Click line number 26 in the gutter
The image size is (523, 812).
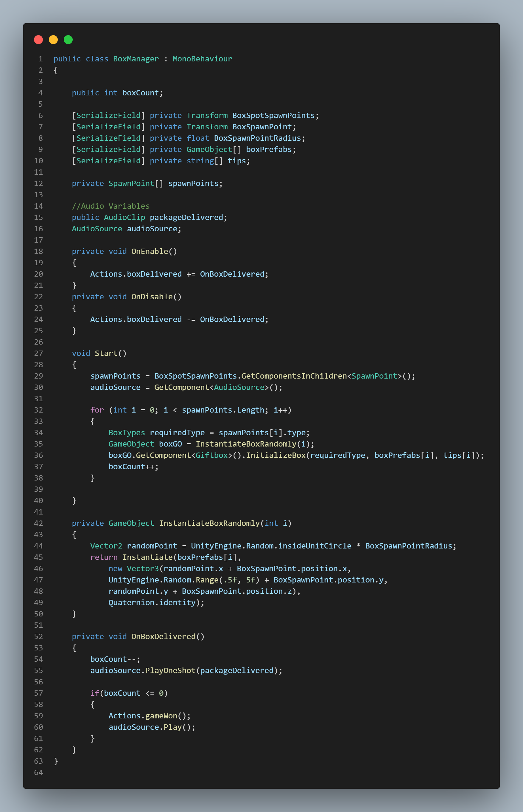[x=38, y=342]
